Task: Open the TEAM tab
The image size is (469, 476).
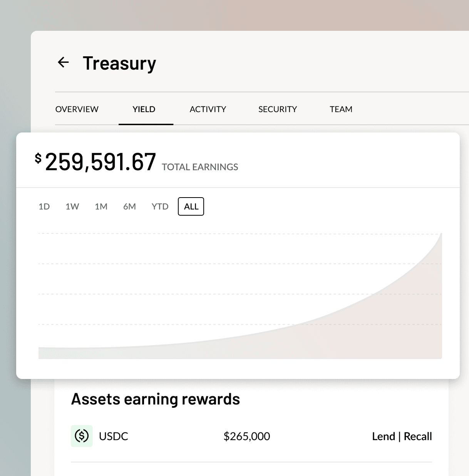Action: [341, 109]
